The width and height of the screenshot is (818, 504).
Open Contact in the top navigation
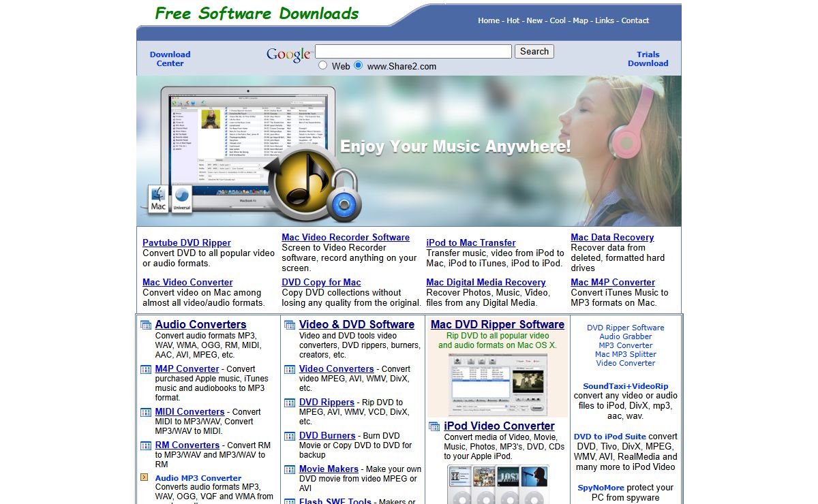(635, 20)
